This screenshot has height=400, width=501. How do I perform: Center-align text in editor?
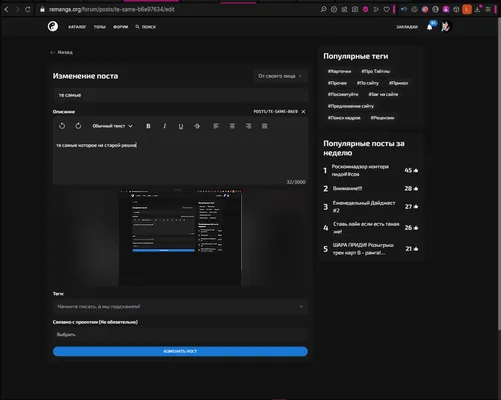pyautogui.click(x=232, y=126)
